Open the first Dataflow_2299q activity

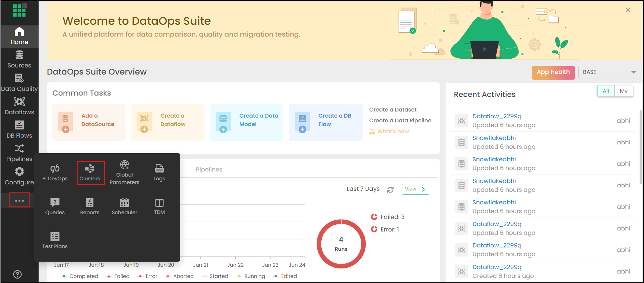pos(497,116)
